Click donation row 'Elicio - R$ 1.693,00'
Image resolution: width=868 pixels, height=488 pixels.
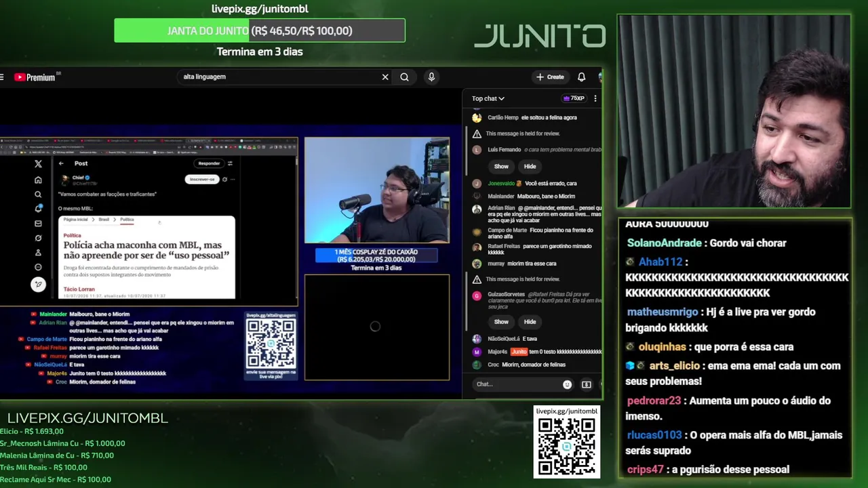(x=32, y=431)
